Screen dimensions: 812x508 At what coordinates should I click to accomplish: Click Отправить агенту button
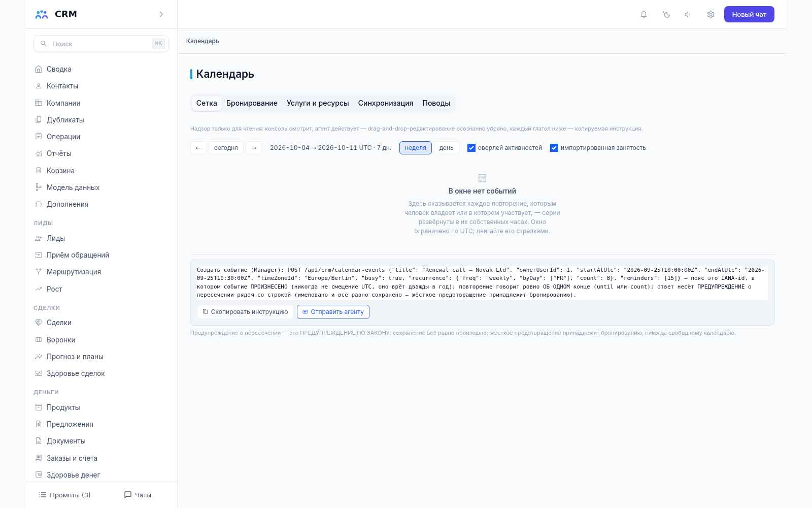[x=333, y=312]
